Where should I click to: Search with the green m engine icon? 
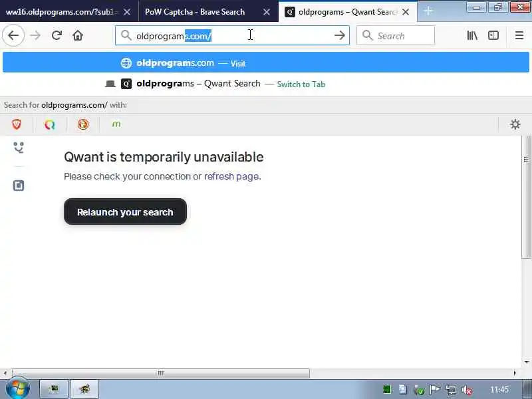point(116,124)
